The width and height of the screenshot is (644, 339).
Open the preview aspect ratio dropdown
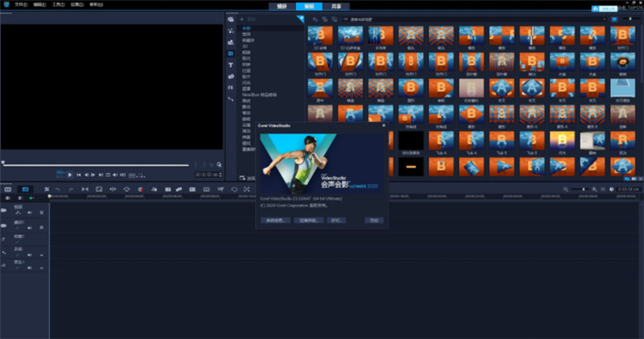[133, 176]
